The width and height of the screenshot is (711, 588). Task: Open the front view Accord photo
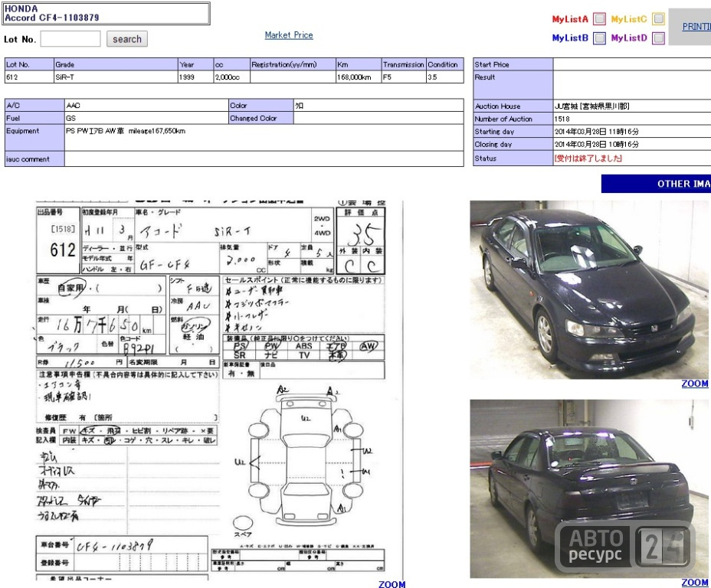point(589,290)
